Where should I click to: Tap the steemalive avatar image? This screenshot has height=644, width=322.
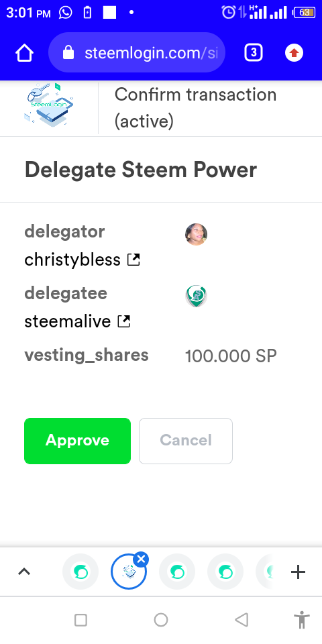[196, 296]
